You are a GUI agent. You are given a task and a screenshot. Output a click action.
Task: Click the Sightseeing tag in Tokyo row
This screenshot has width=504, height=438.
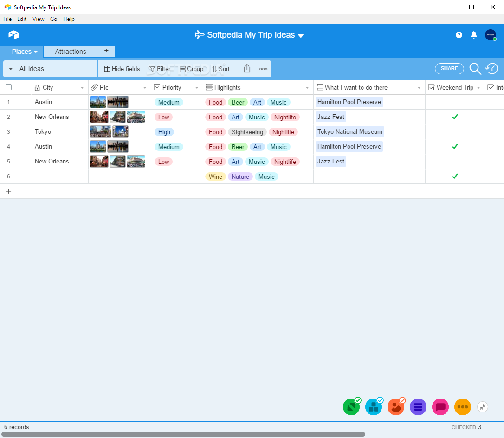[x=247, y=132]
